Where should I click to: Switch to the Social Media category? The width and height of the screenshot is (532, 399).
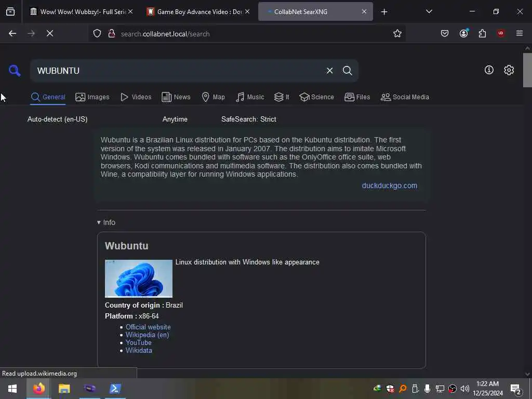[x=404, y=97]
